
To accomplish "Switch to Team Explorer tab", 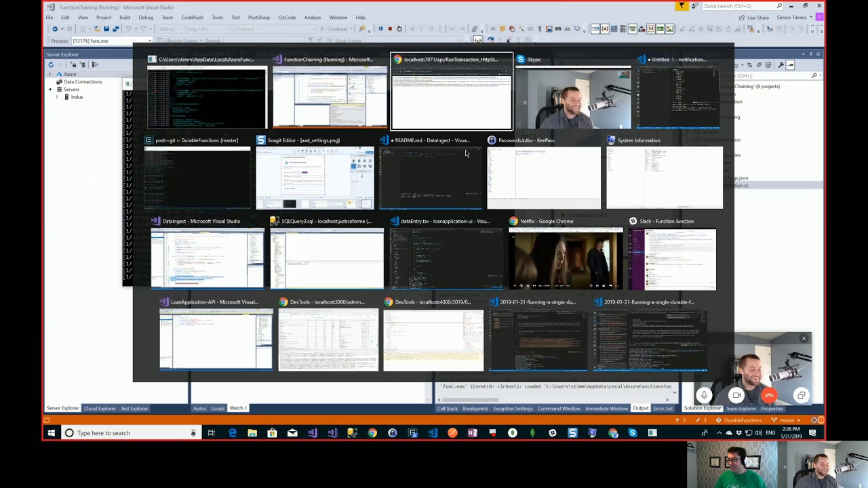I will click(x=741, y=408).
